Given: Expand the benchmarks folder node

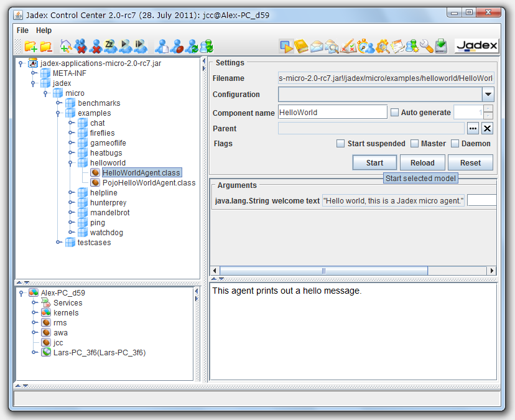Looking at the screenshot, I should (58, 103).
